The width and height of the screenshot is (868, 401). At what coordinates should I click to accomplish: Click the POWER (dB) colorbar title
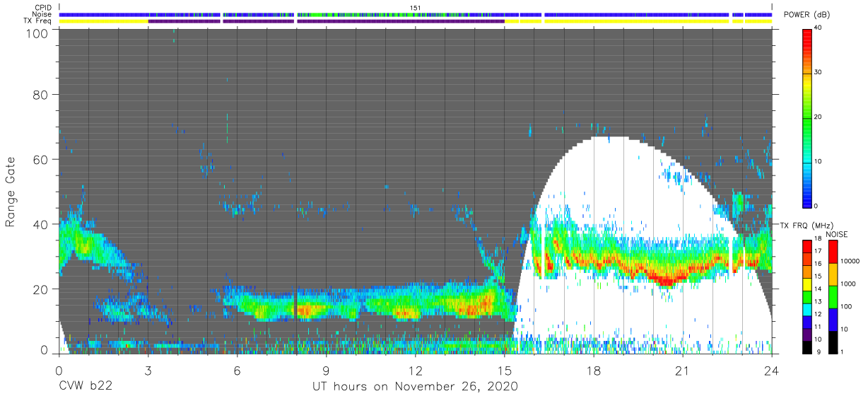click(x=807, y=15)
